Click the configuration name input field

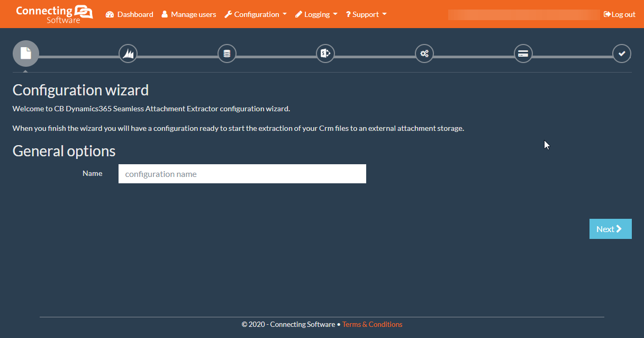point(242,174)
